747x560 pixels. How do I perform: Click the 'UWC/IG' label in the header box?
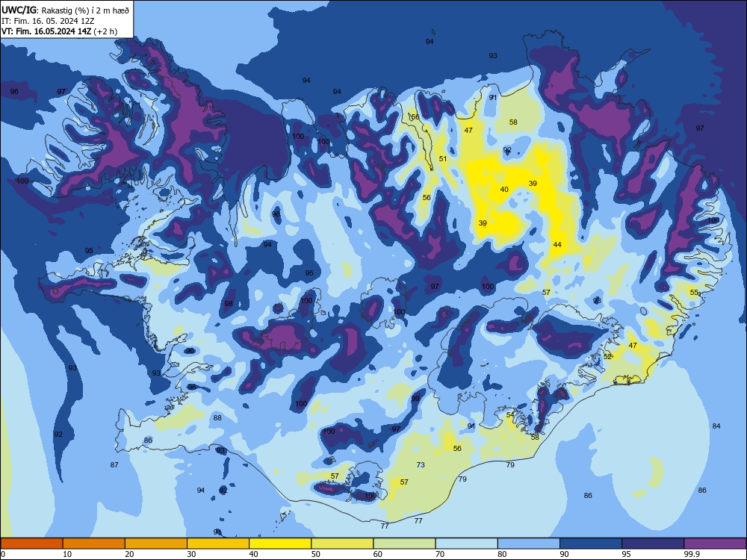click(x=19, y=10)
